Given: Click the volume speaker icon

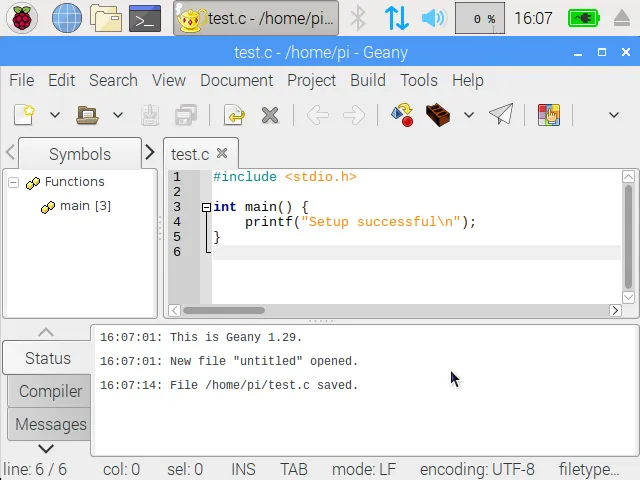Looking at the screenshot, I should click(434, 18).
